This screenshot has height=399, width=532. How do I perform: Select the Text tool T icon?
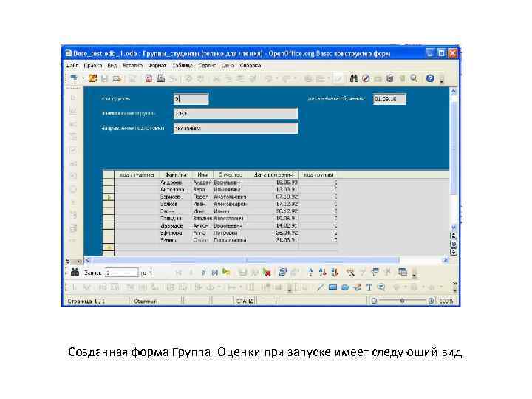[369, 287]
